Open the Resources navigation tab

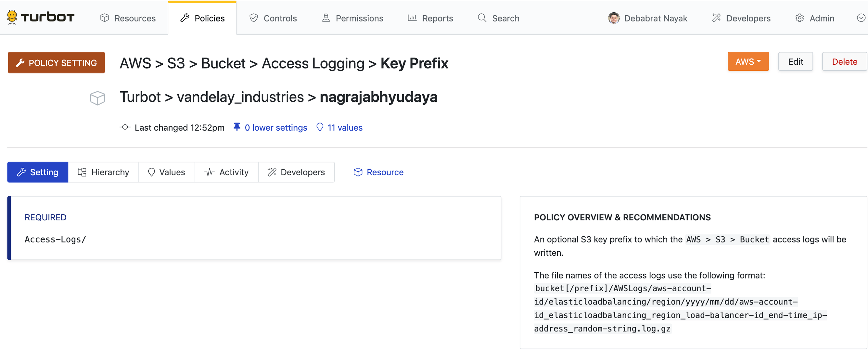pyautogui.click(x=128, y=18)
